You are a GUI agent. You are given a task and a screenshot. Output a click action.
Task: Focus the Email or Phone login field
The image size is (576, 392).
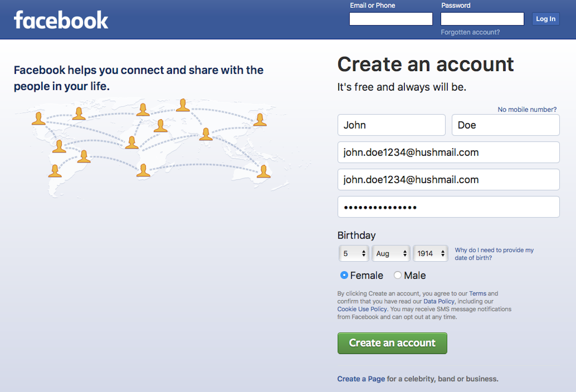(391, 19)
